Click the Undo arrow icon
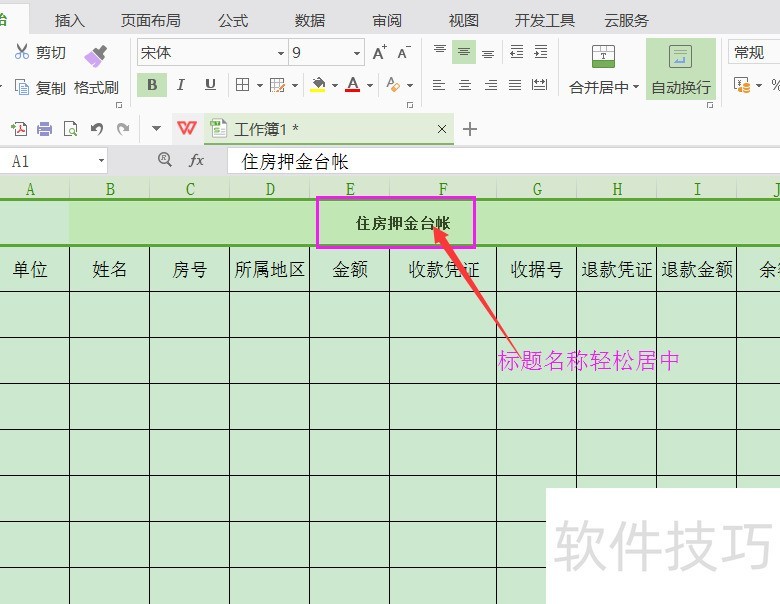 pyautogui.click(x=97, y=128)
